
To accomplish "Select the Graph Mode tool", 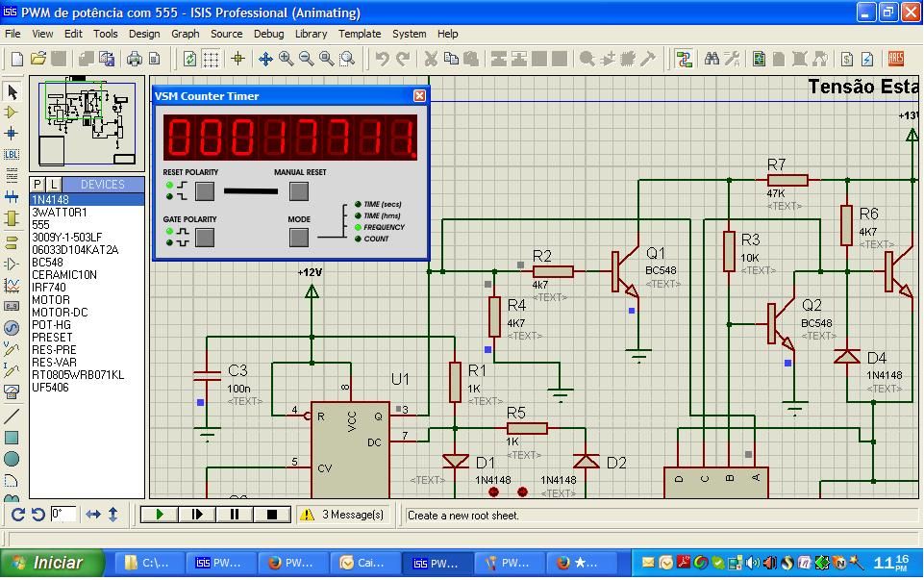I will pyautogui.click(x=12, y=286).
